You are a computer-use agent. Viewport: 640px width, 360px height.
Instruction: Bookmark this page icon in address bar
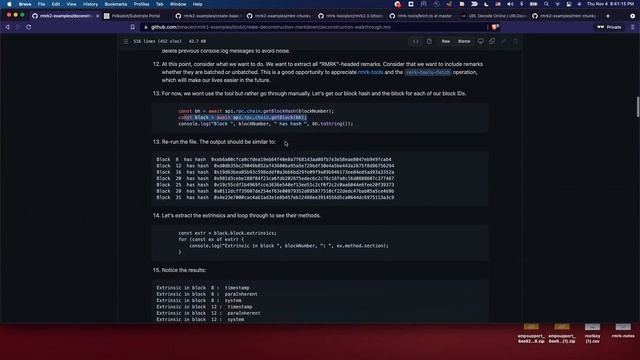pos(133,27)
